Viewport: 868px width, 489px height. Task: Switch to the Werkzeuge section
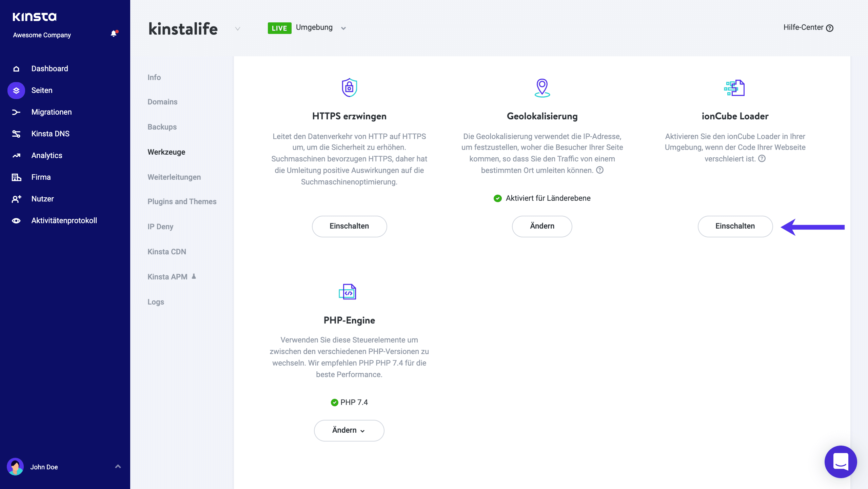pyautogui.click(x=166, y=152)
